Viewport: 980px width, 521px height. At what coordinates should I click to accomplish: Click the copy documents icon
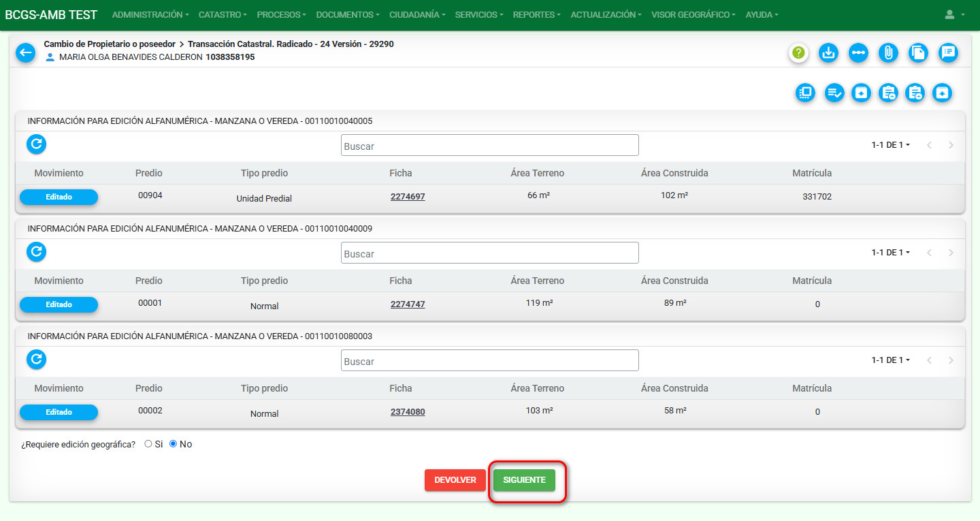tap(918, 52)
